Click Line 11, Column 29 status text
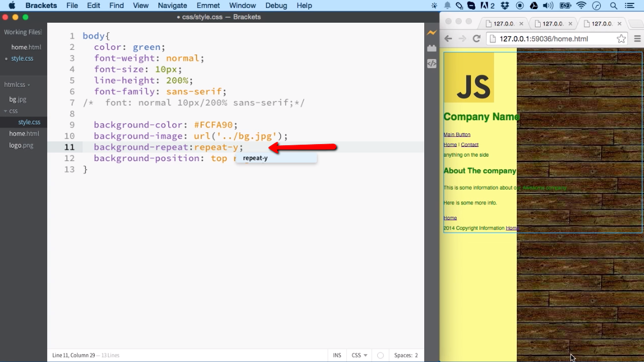 [73, 355]
